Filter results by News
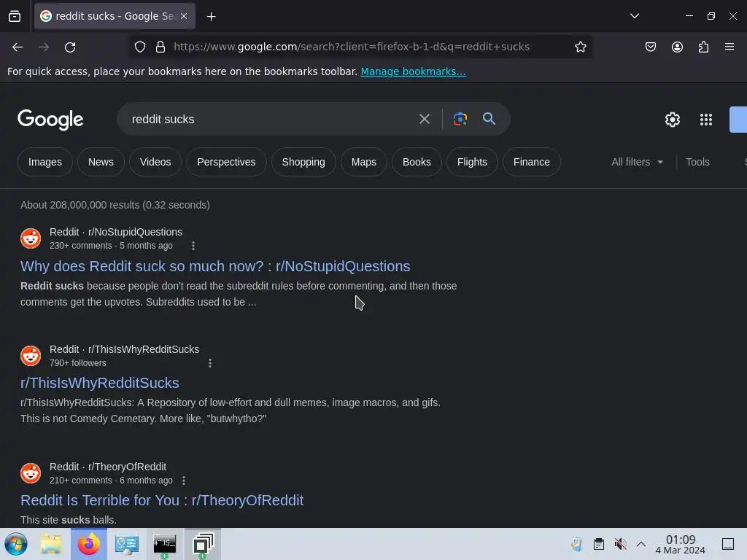The height and width of the screenshot is (560, 747). [x=101, y=162]
